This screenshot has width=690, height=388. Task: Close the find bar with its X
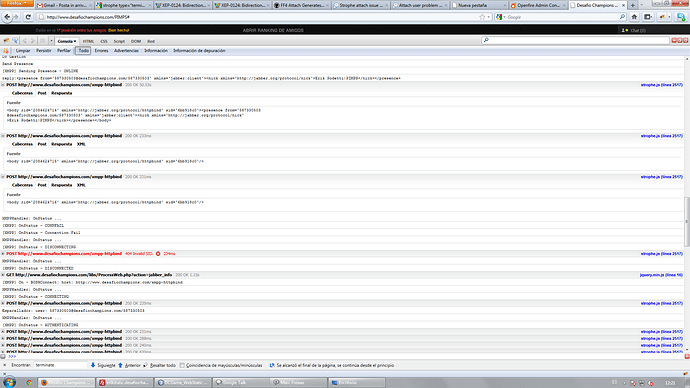click(4, 365)
